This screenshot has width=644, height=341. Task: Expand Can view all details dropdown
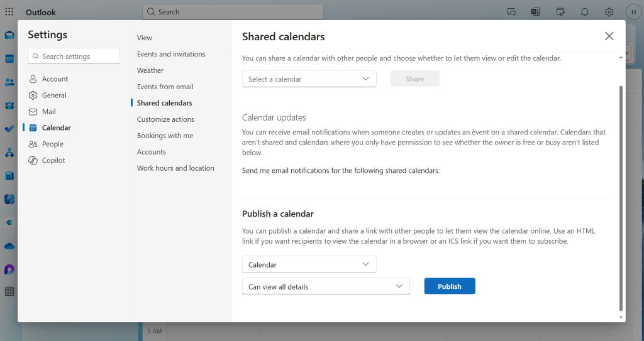coord(326,286)
